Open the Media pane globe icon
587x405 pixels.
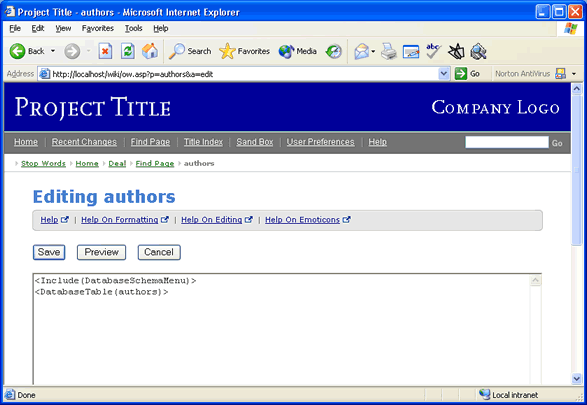(x=286, y=51)
